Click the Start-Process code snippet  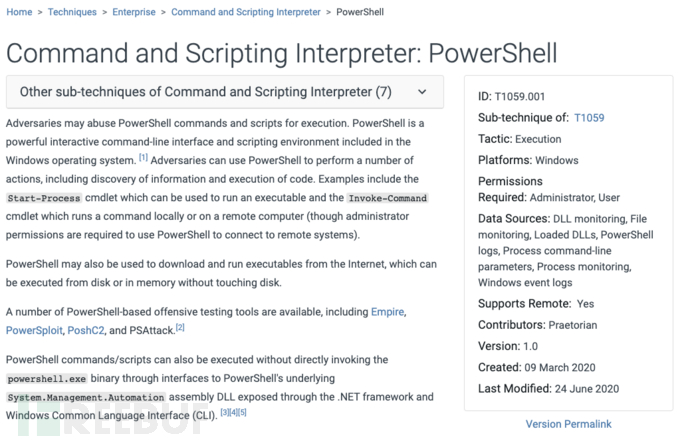pyautogui.click(x=44, y=198)
